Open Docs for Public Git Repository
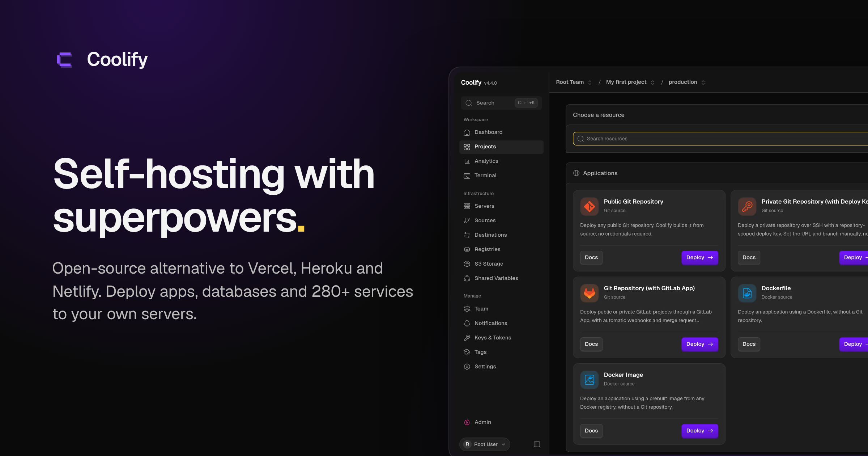This screenshot has height=456, width=868. point(591,257)
